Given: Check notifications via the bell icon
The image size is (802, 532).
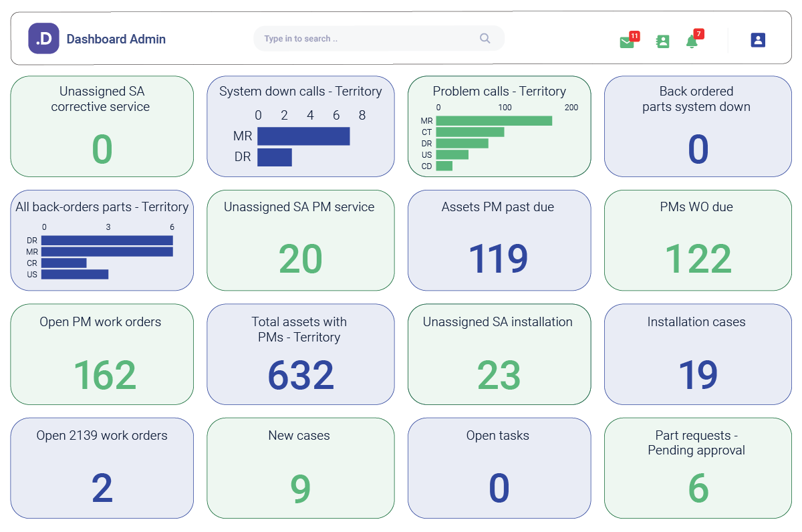Looking at the screenshot, I should pyautogui.click(x=692, y=41).
